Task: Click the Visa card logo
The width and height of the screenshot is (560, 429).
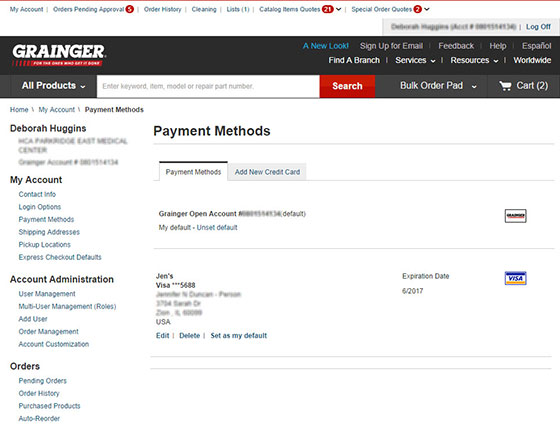Action: coord(515,278)
